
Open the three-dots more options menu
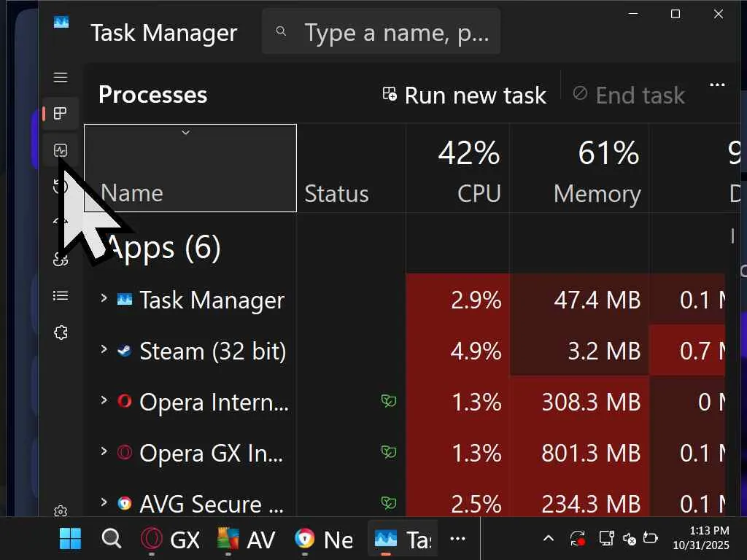click(x=717, y=85)
